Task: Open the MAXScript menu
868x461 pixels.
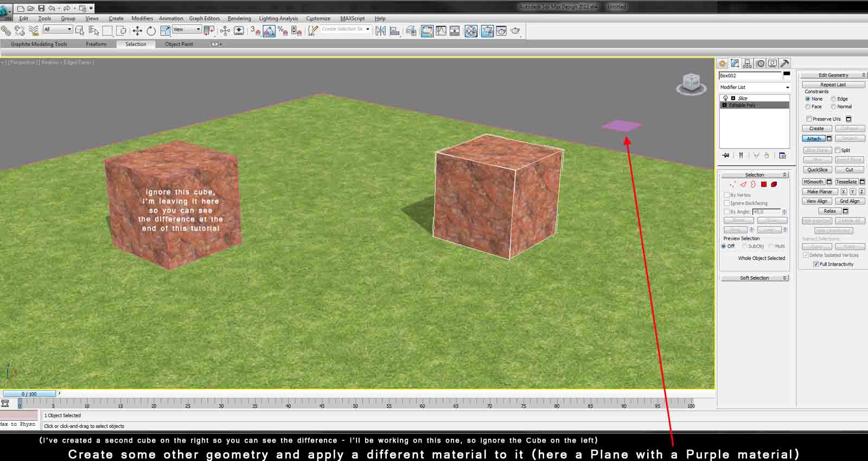Action: click(x=353, y=18)
